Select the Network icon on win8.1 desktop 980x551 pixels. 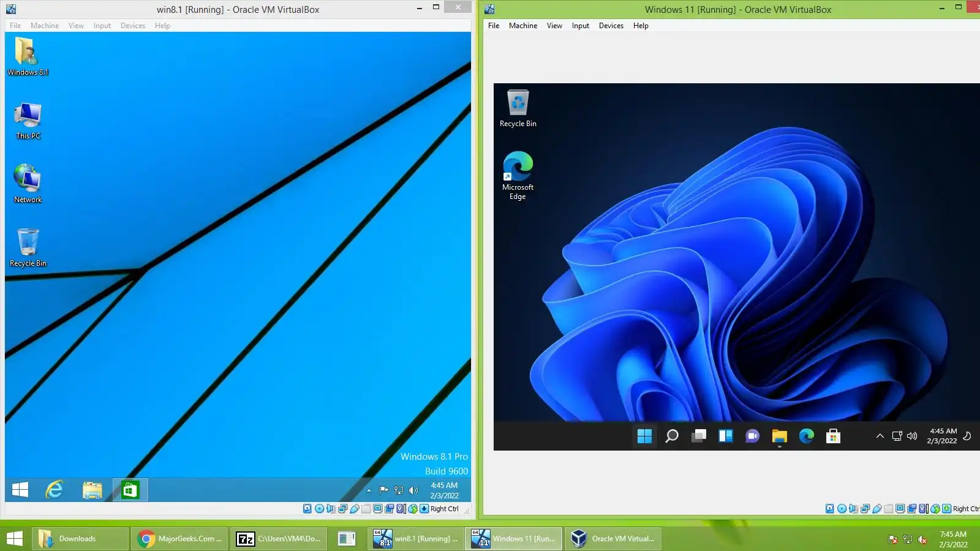[x=28, y=184]
